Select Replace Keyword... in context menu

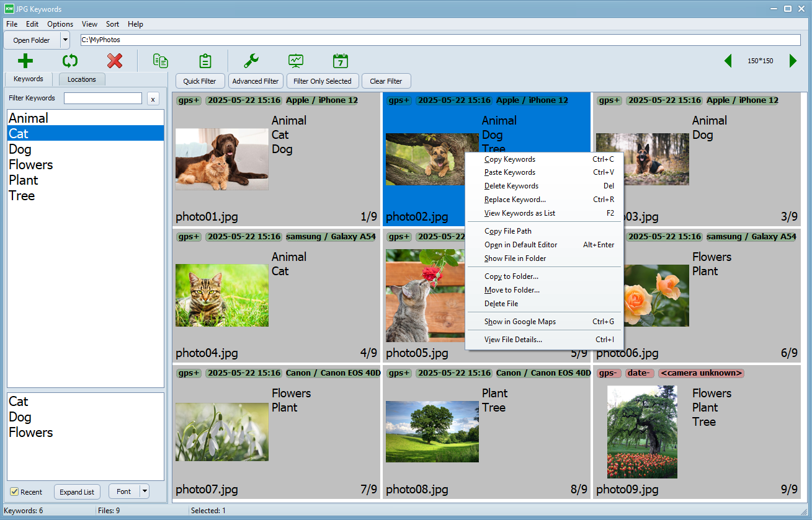544,200
